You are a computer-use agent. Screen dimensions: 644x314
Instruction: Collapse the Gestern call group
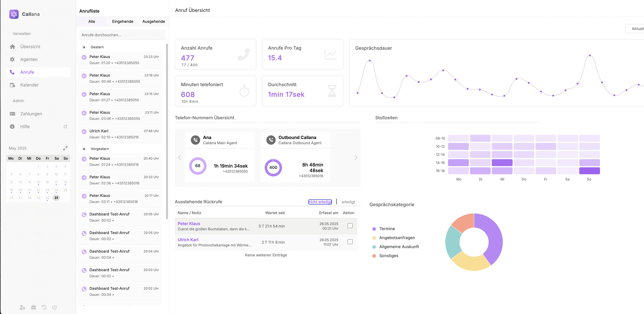tap(84, 47)
